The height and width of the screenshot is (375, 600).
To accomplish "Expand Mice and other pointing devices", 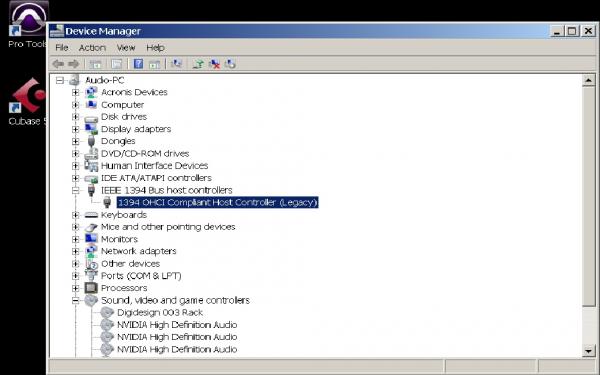I will (75, 227).
